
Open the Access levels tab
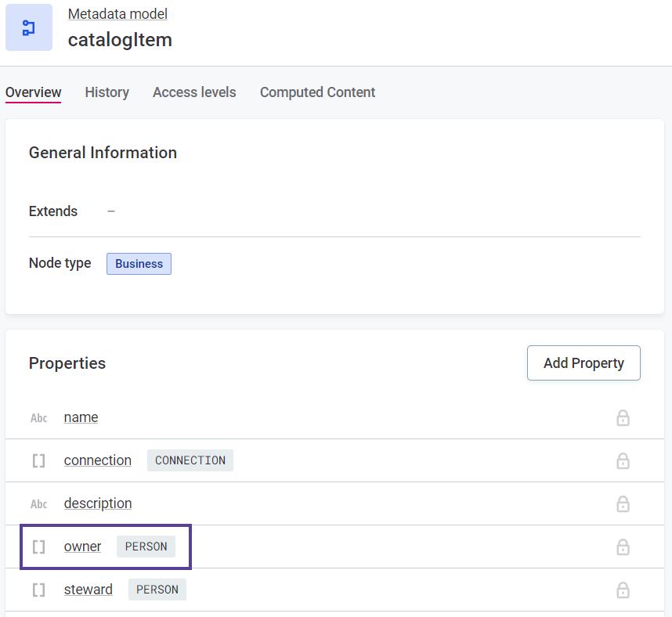pyautogui.click(x=194, y=92)
